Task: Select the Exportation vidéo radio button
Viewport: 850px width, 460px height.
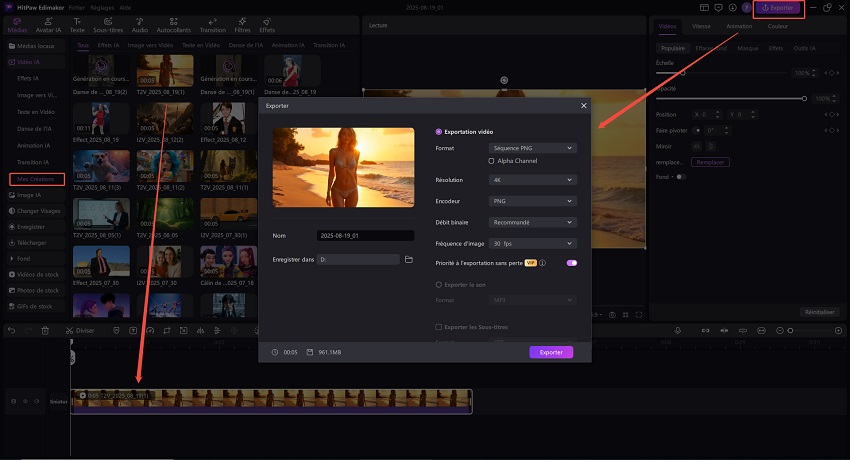Action: tap(439, 132)
